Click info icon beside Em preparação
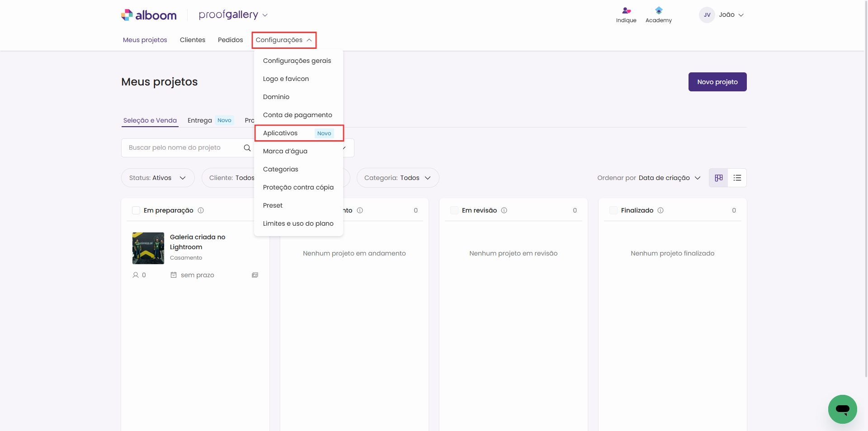Screen dimensions: 868x431 [201, 210]
